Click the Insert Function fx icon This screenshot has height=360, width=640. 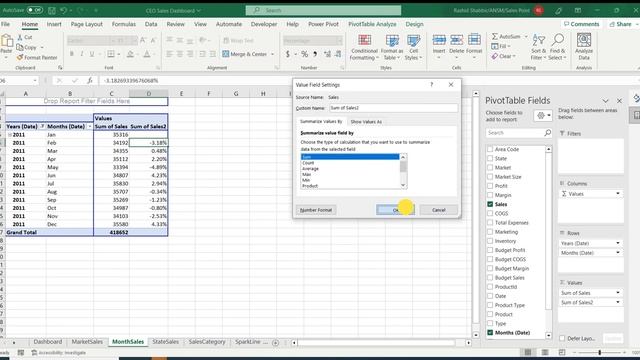click(90, 80)
